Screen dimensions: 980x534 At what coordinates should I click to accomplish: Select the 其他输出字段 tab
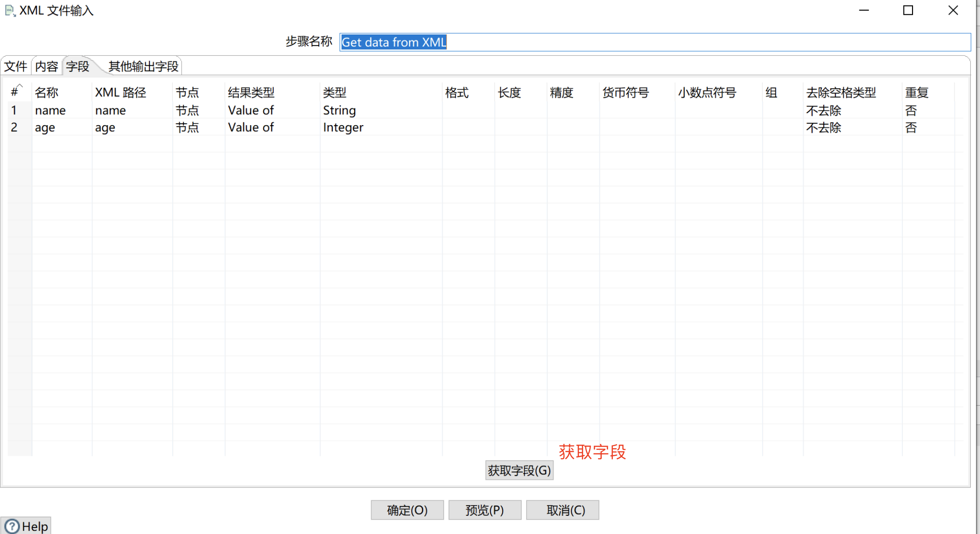pyautogui.click(x=143, y=67)
